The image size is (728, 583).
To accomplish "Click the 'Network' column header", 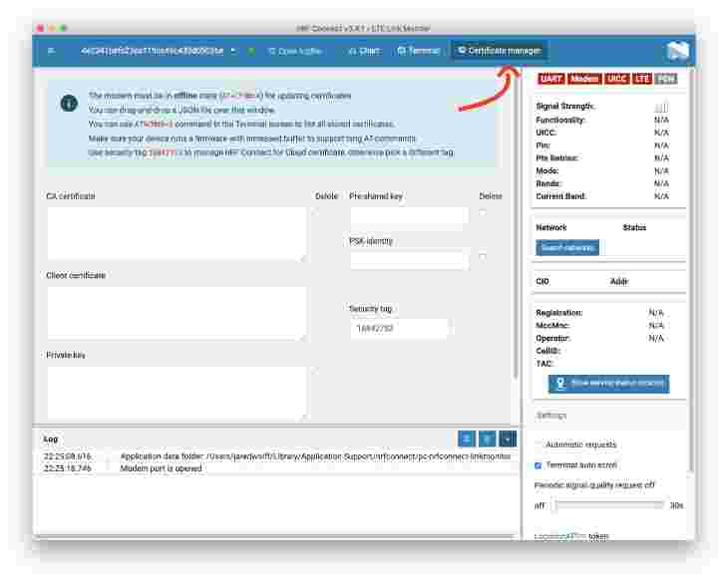I will [x=551, y=228].
